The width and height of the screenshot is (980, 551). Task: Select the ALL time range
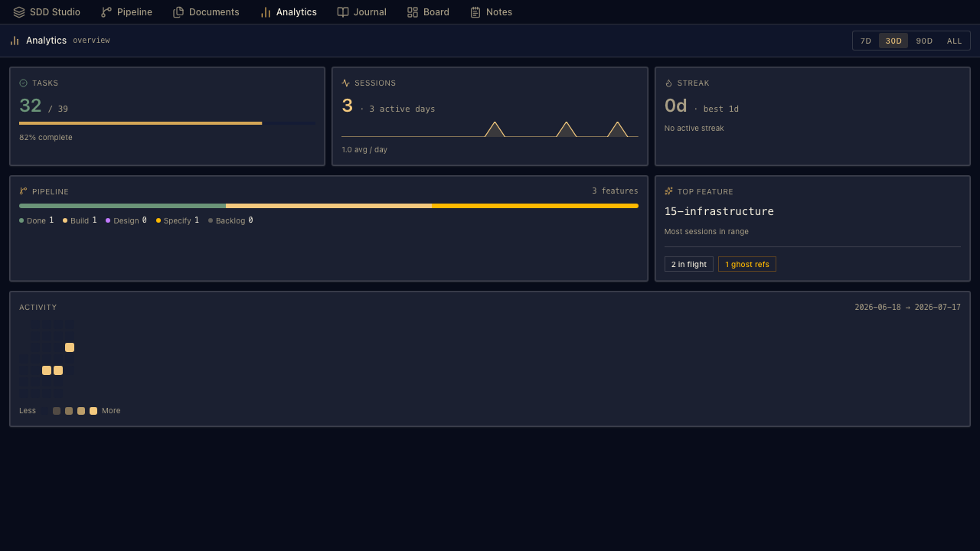[954, 41]
